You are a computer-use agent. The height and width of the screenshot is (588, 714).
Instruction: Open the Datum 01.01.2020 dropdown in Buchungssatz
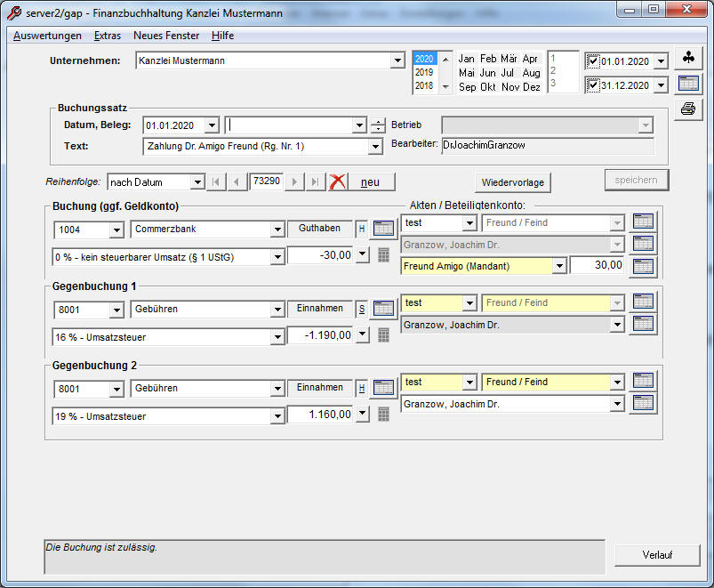click(x=212, y=125)
